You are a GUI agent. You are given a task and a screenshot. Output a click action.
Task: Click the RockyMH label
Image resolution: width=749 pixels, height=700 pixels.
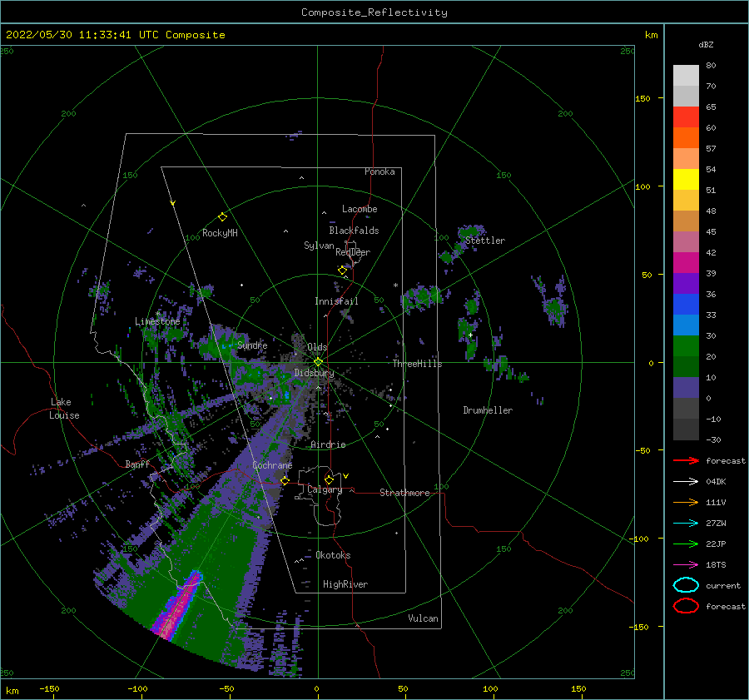point(220,233)
